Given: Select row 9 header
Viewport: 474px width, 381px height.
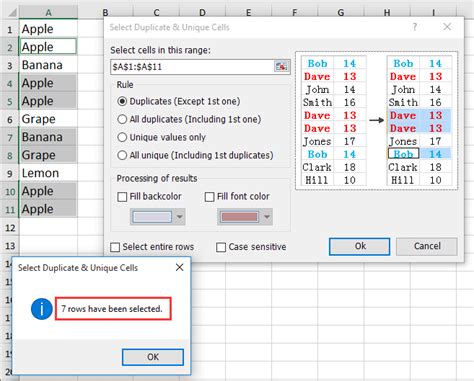Looking at the screenshot, I should coord(10,173).
